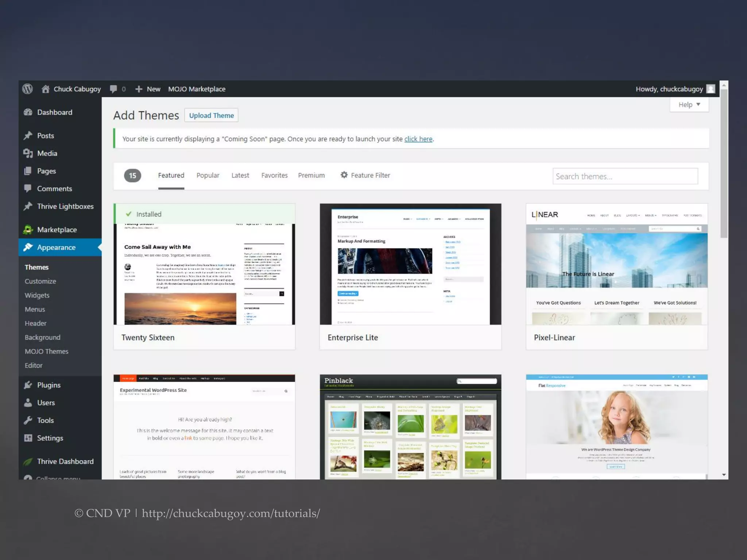The width and height of the screenshot is (747, 560).
Task: Switch to the Featured tab
Action: 171,175
